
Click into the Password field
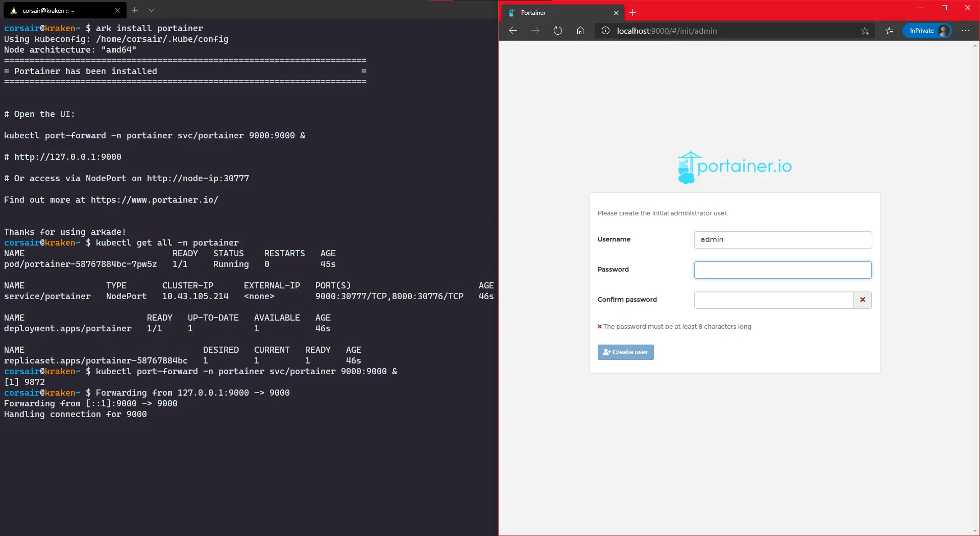click(x=782, y=270)
